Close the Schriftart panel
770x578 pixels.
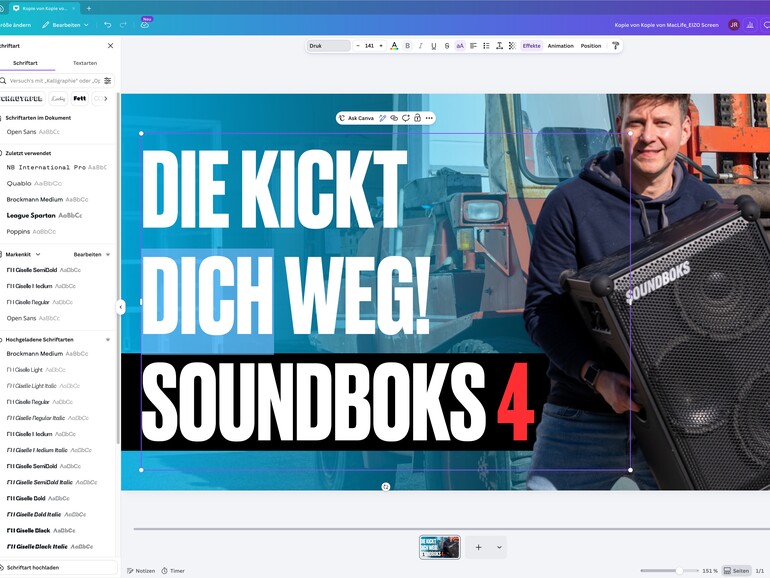coord(110,46)
